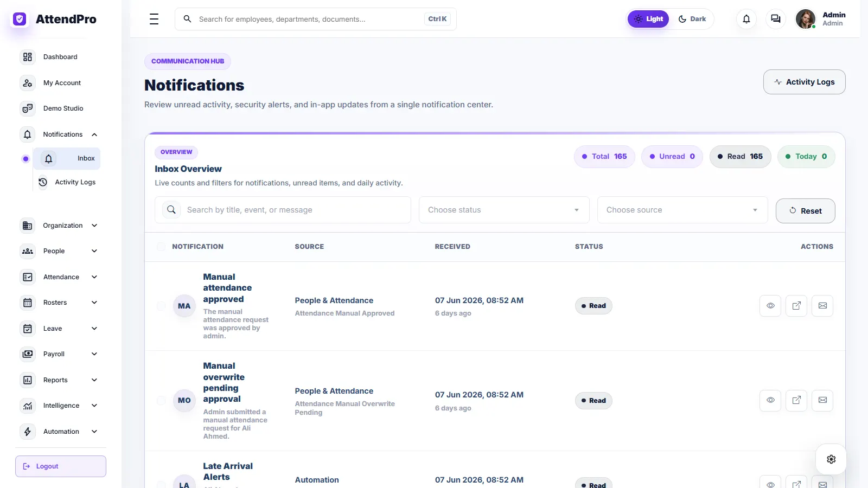Viewport: 868px width, 488px height.
Task: View the Manual overwrite pending approval notification
Action: 770,400
